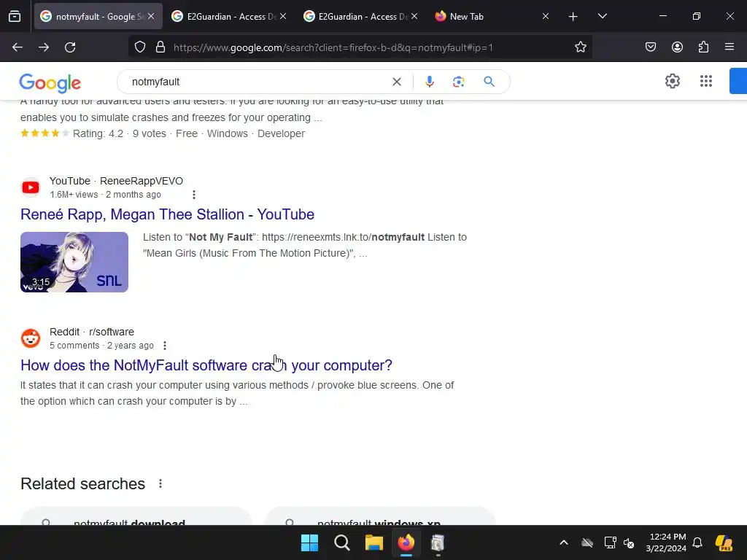Go forward with the forward arrow
This screenshot has height=560, width=747.
[44, 47]
